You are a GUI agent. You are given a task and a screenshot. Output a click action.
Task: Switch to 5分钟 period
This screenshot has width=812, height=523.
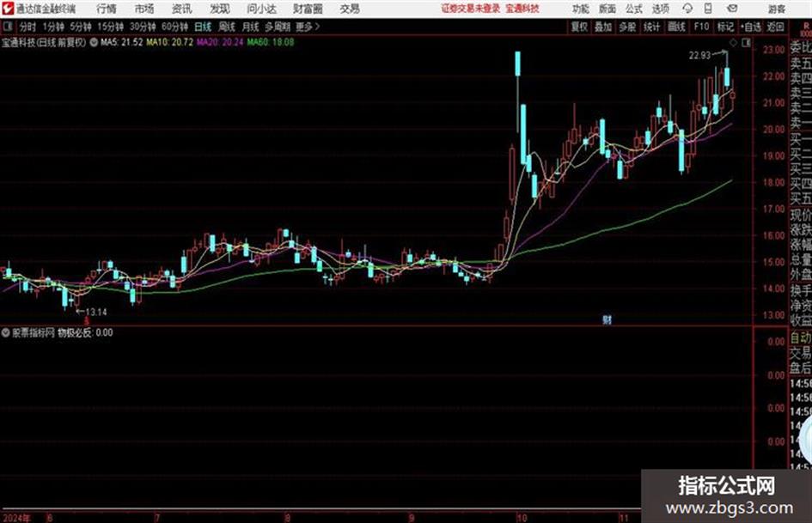[81, 27]
